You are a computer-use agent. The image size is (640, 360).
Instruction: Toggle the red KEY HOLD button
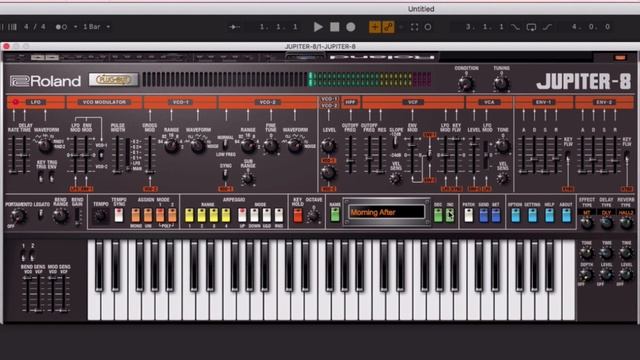coord(298,215)
